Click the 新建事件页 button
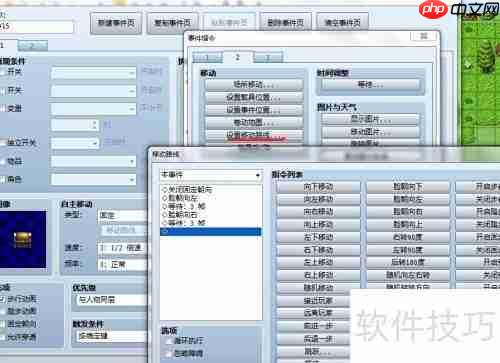Viewport: 500px width, 363px height. pos(116,23)
